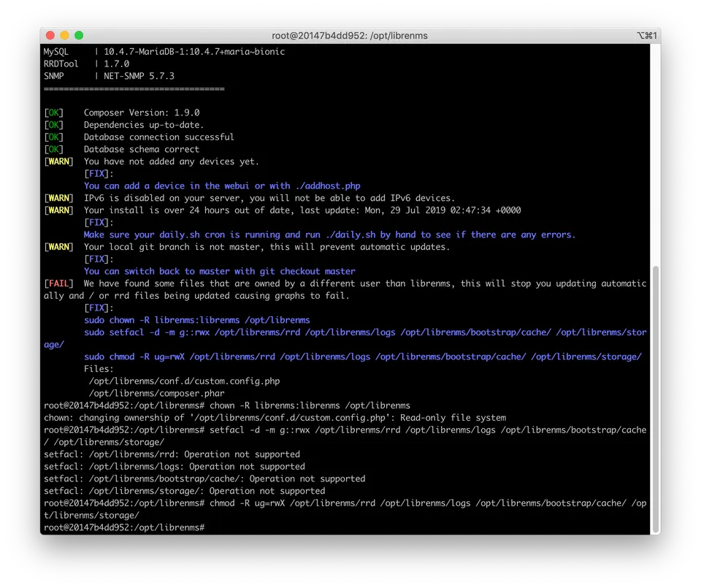Click 'setfacl: /opt/librenms/bootstrap/cache/: Operation not supported'

(x=204, y=479)
